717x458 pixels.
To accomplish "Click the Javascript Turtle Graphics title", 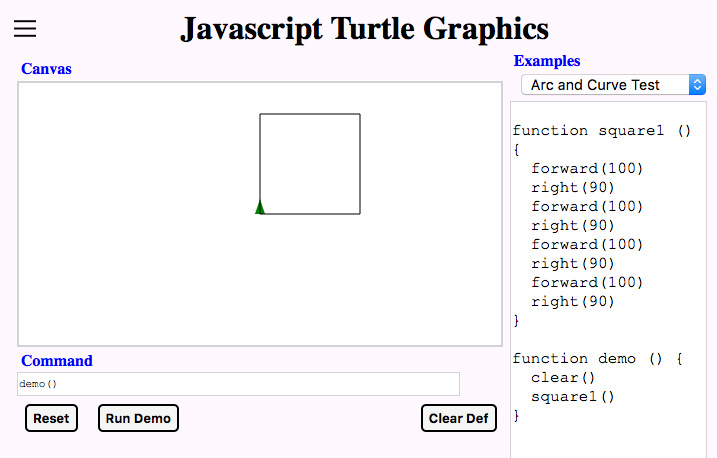I will [x=364, y=29].
